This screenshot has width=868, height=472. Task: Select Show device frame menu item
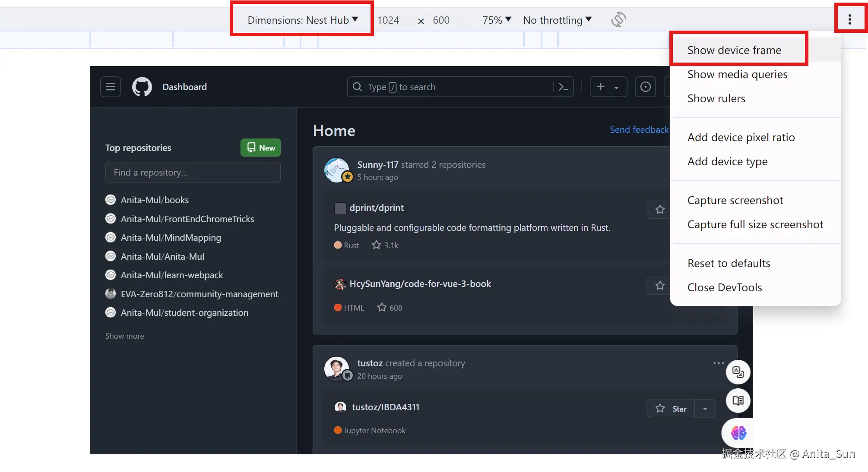(x=734, y=50)
